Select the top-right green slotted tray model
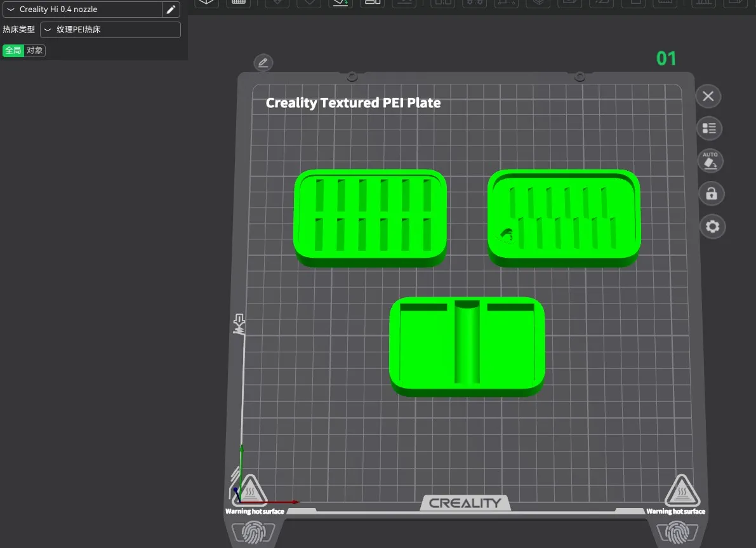Viewport: 756px width, 548px height. point(564,218)
